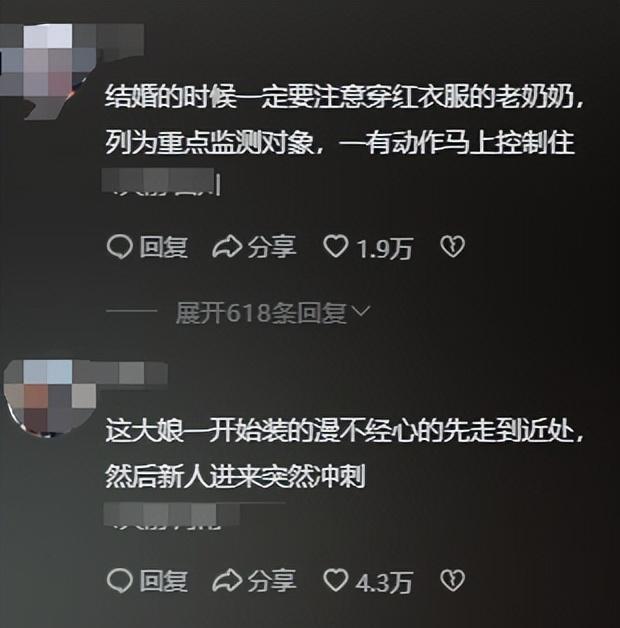Tap the share arrow icon under the 大娘 comment
The image size is (620, 628).
point(227,581)
